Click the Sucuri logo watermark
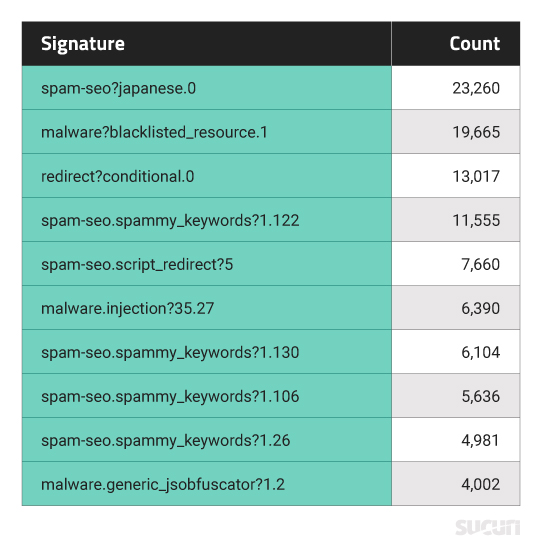Viewport: 540px width, 548px height. coord(488,527)
